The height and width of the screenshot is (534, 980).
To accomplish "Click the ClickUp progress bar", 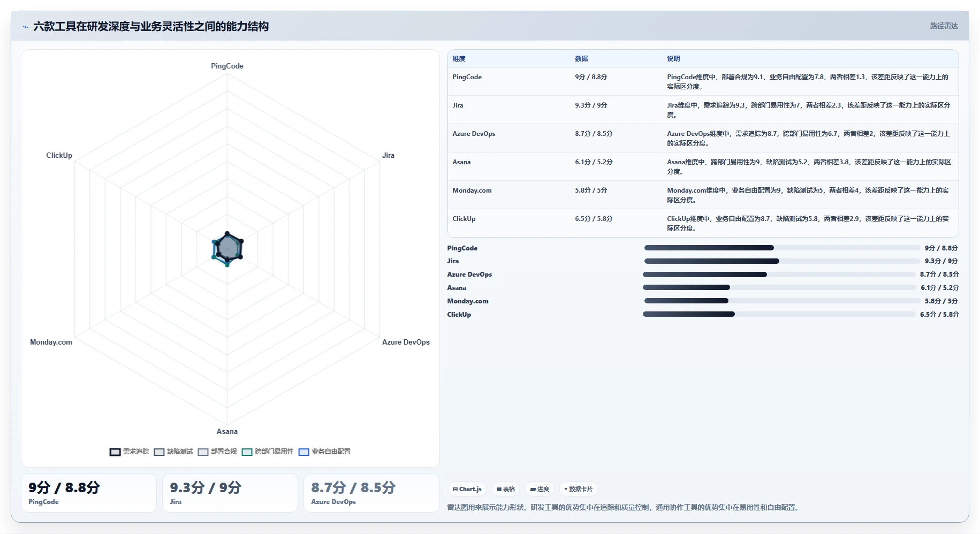I will click(779, 314).
